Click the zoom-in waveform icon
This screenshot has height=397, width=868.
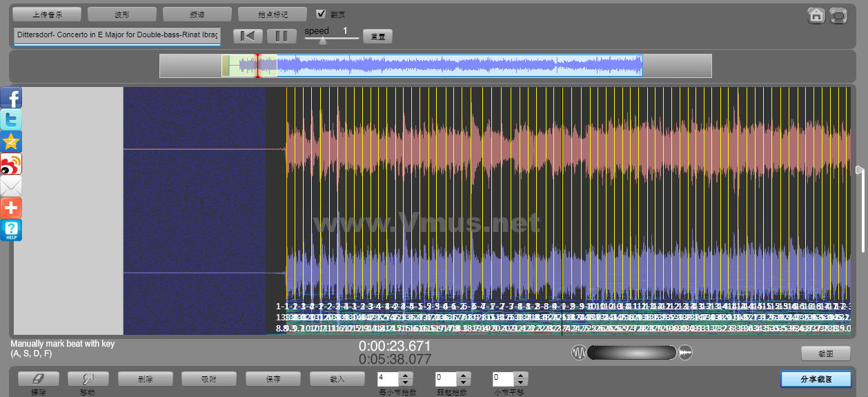685,353
